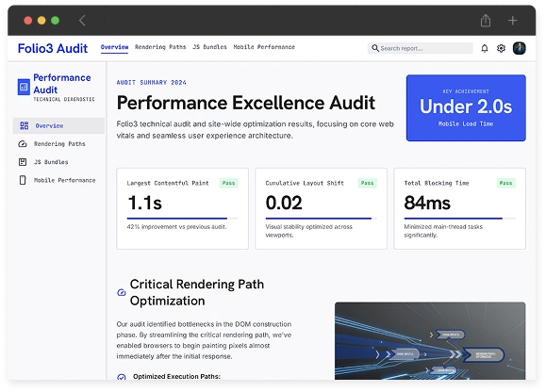Add a new tab with plus icon

(x=512, y=21)
